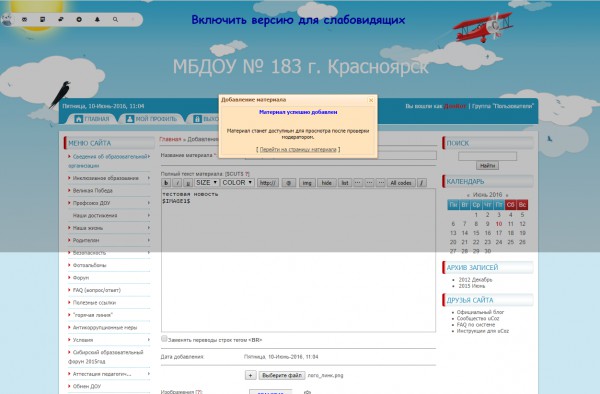
Task: Open the Полезные ссылки menu item
Action: click(x=95, y=303)
